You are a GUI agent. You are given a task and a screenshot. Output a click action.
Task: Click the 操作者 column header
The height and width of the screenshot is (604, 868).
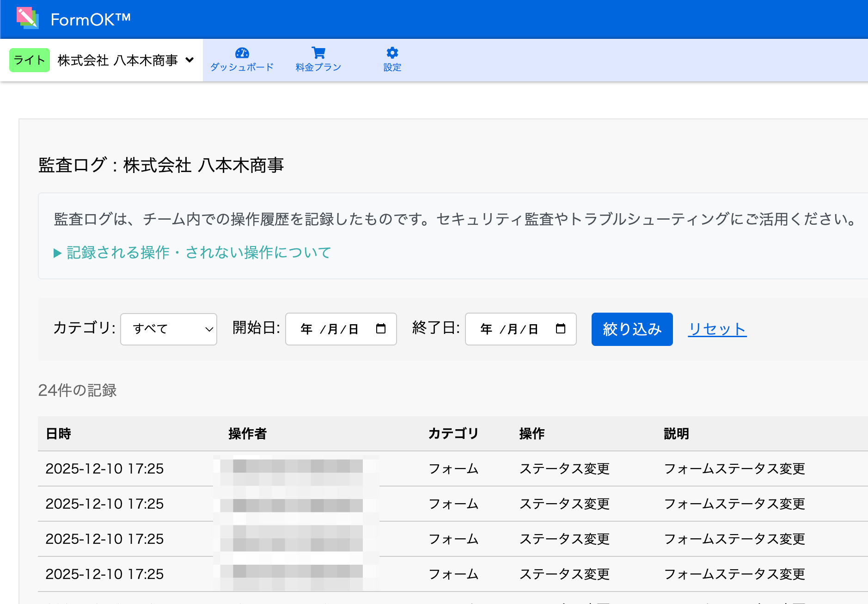tap(247, 434)
